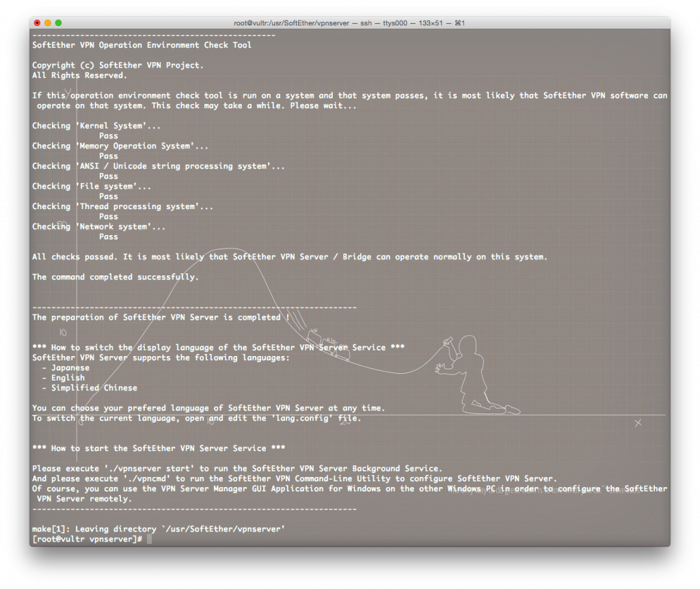Click the "Checking 'Network system'..." line
Image resolution: width=700 pixels, height=589 pixels.
[x=98, y=227]
